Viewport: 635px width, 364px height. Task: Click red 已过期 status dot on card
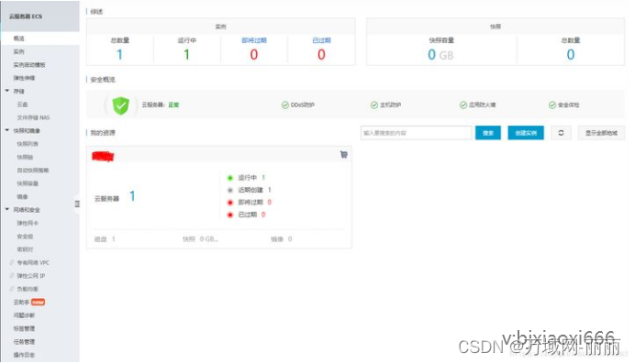tap(230, 215)
